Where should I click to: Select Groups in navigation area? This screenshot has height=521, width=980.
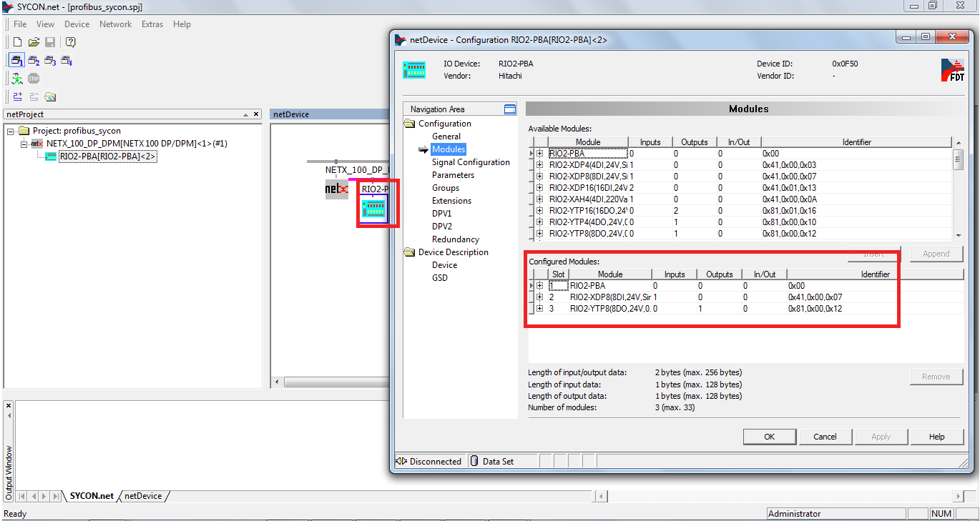tap(446, 188)
